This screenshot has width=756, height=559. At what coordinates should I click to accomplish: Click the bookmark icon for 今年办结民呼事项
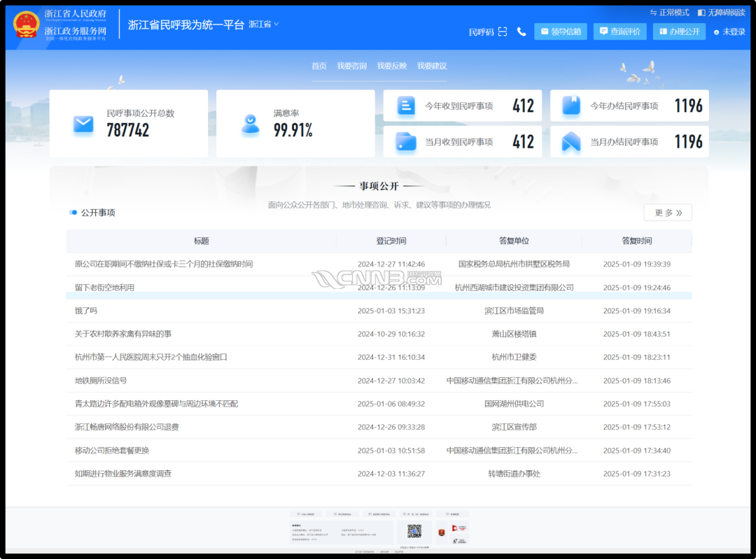pyautogui.click(x=571, y=106)
